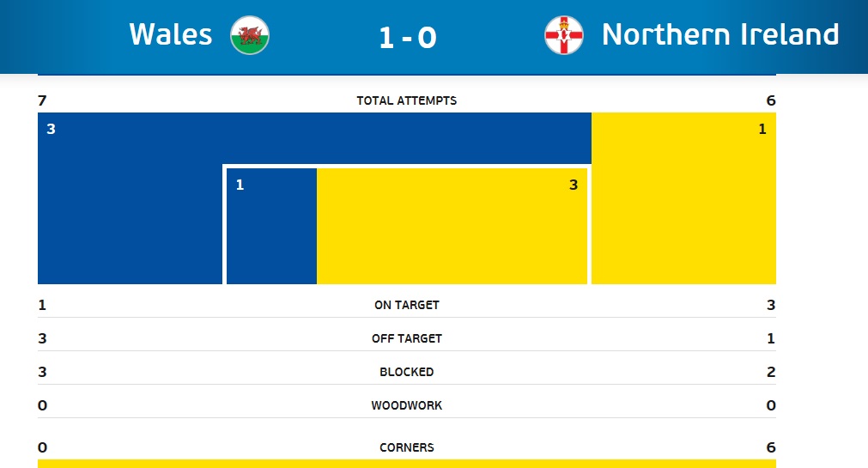Viewport: 868px width, 468px height.
Task: Click Wales blocked shots value 3
Action: click(x=42, y=372)
